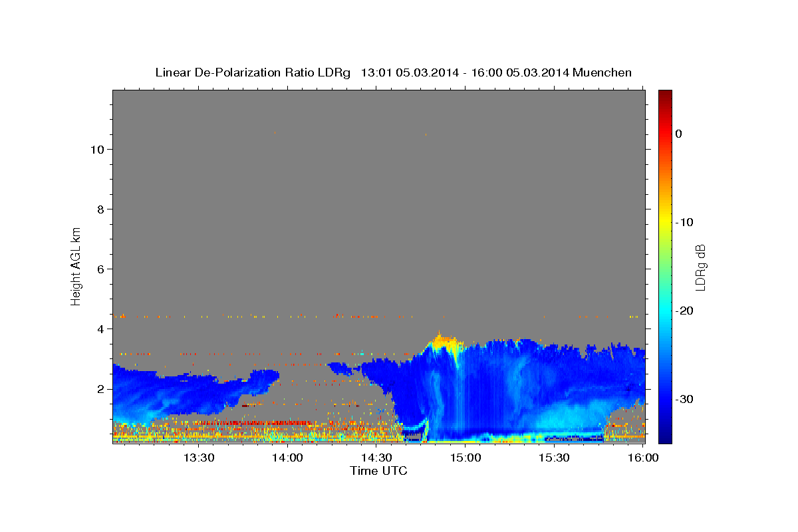Click the 16:00 time tick label

tap(643, 458)
